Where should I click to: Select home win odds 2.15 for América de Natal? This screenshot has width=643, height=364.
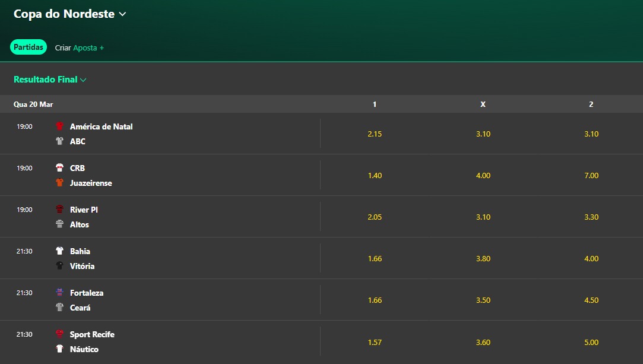(375, 134)
